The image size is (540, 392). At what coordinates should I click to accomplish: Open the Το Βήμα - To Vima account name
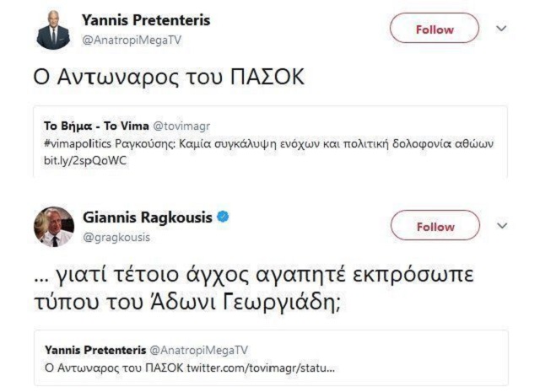(96, 126)
